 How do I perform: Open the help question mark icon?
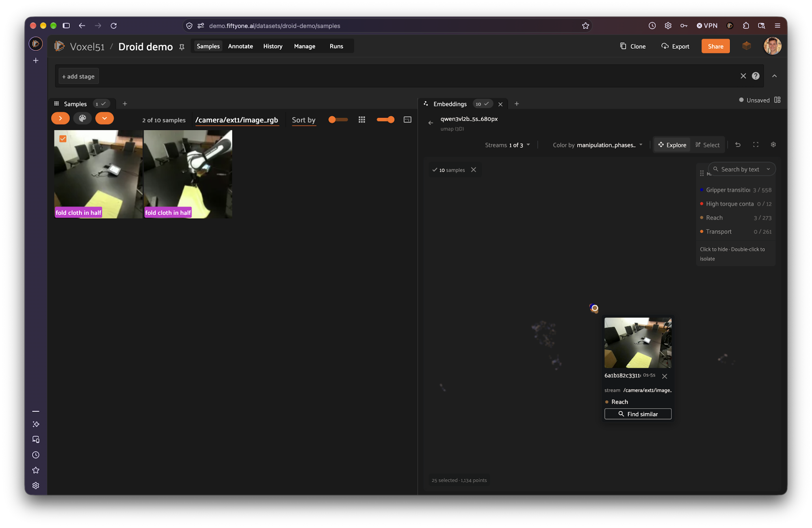point(755,76)
